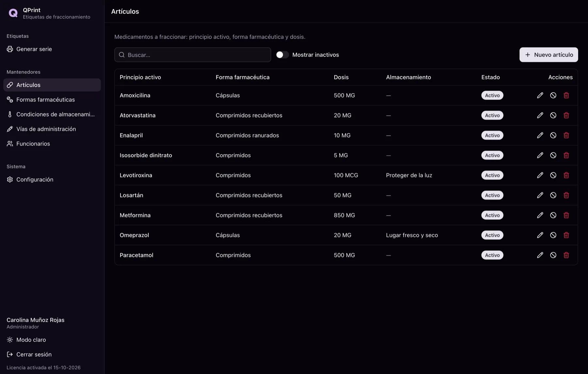
Task: Delete Enalapril with the trash icon
Action: pos(566,135)
